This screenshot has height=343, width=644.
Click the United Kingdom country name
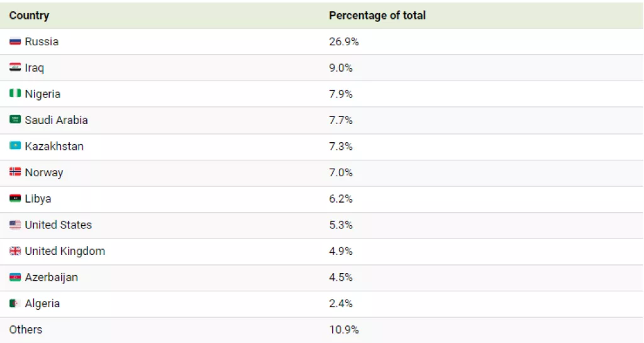click(x=65, y=251)
